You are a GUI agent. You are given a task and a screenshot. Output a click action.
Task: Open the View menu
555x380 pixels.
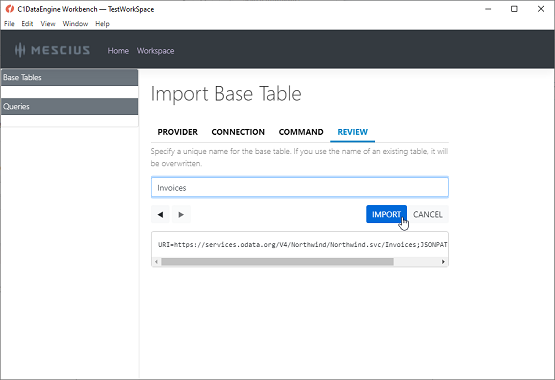pyautogui.click(x=48, y=24)
